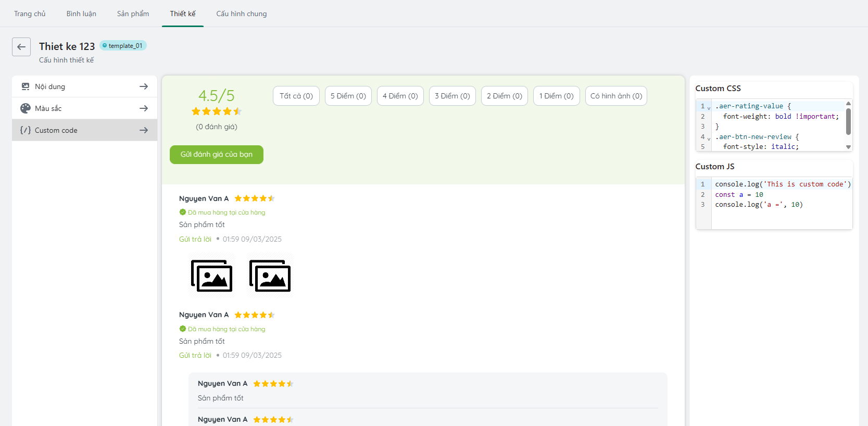Open second review image thumbnail
The image size is (868, 426).
270,275
